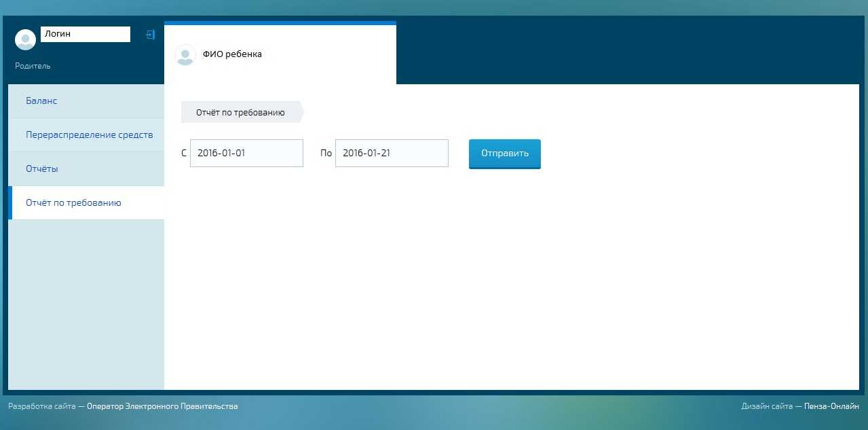The width and height of the screenshot is (868, 430).
Task: Click the logout icon next to login
Action: [x=151, y=35]
